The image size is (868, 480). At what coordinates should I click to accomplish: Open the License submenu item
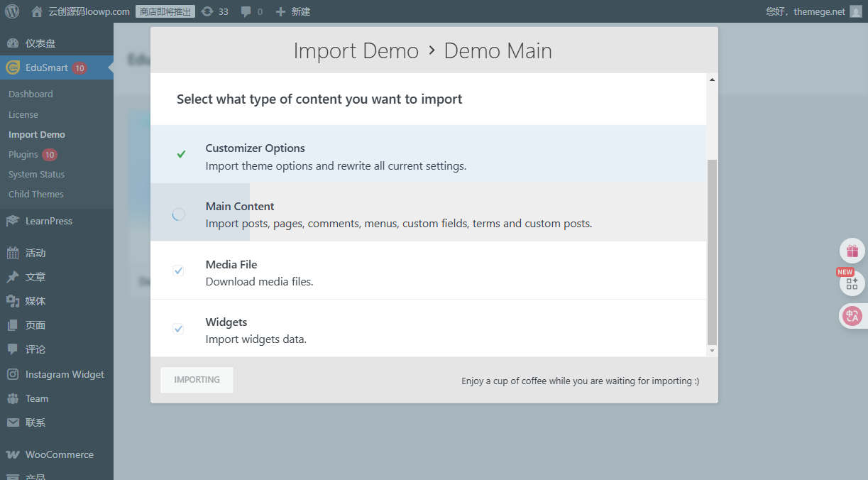(x=23, y=114)
